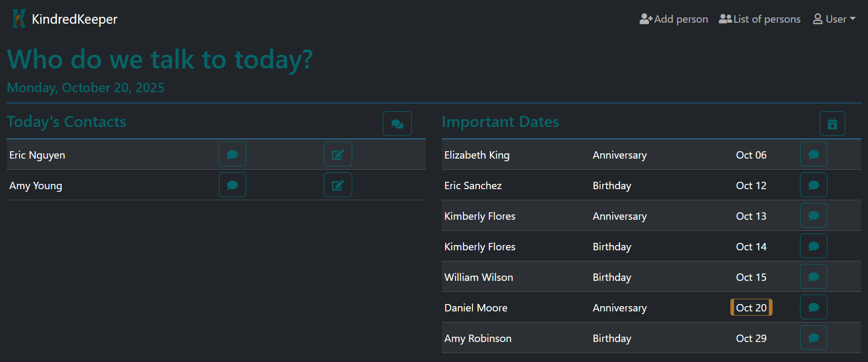
Task: Click the chat icon for Eric Nguyen
Action: [x=232, y=154]
